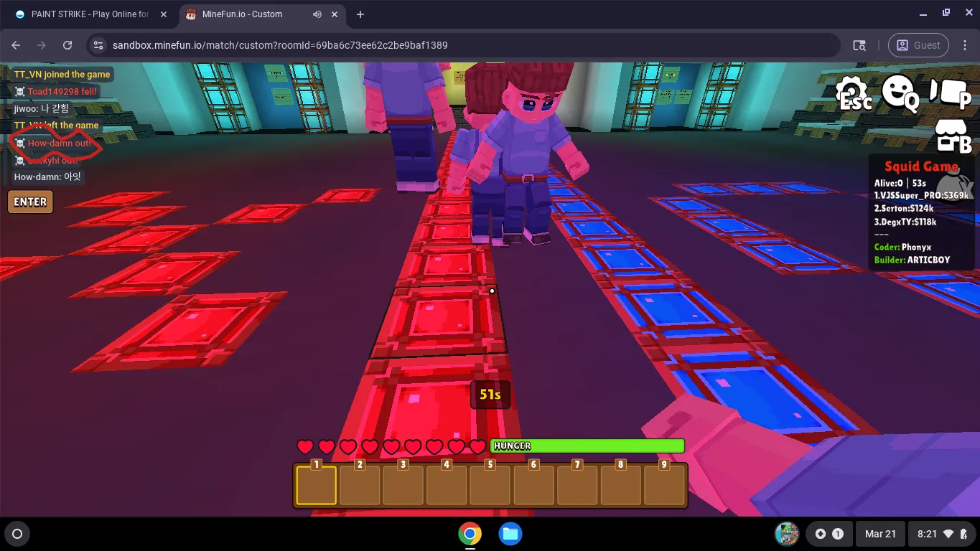The image size is (980, 551).
Task: Close the MineFun.io tab
Action: pos(336,14)
